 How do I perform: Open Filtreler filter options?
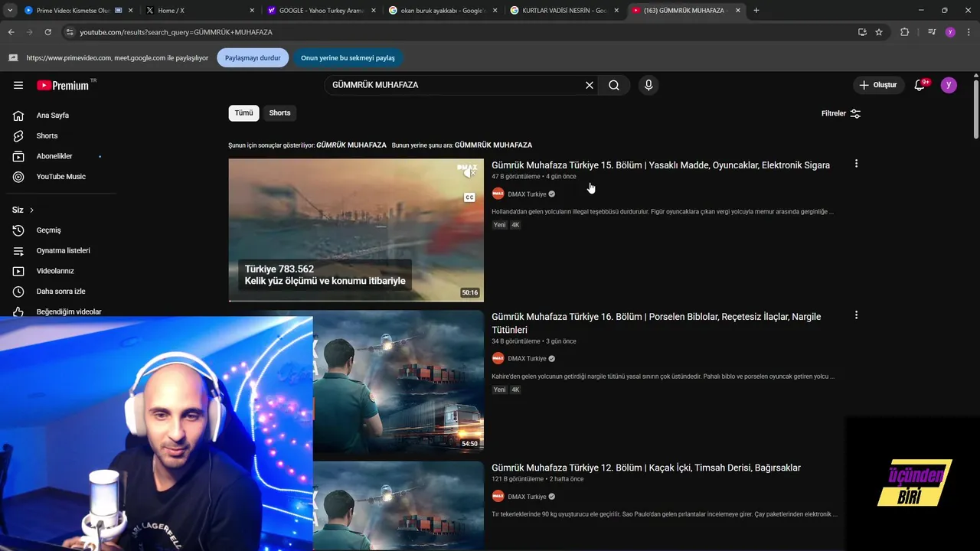tap(841, 113)
